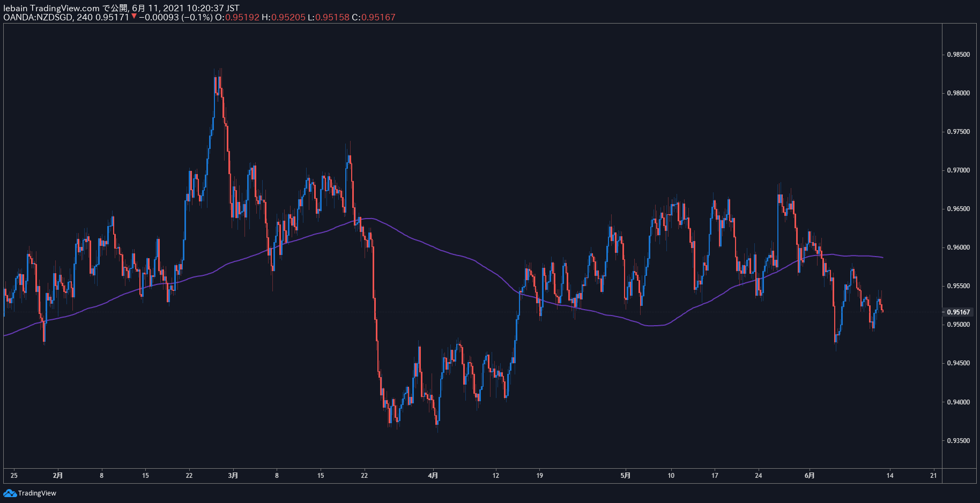Click the 0.94500 price axis label
980x503 pixels.
[x=959, y=363]
